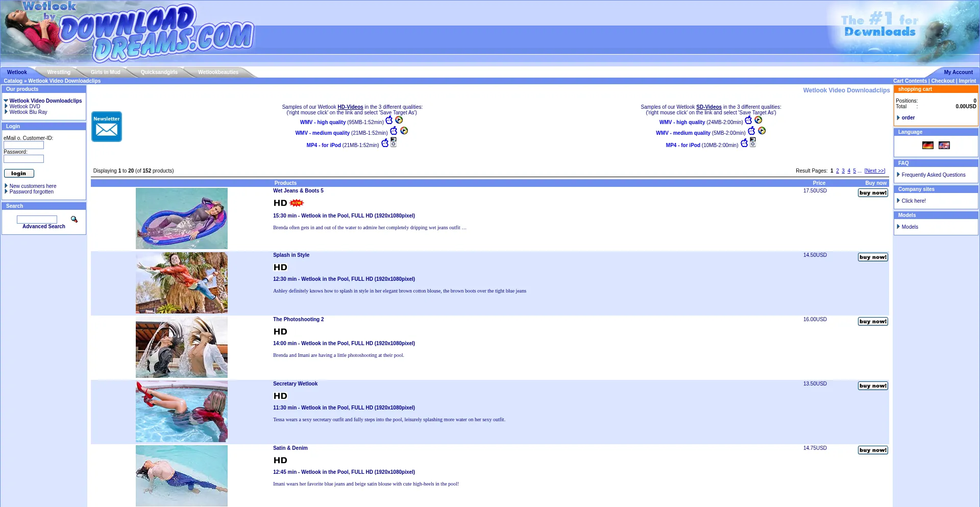
Task: Click HD badge under The Photoshooting 2
Action: (280, 332)
